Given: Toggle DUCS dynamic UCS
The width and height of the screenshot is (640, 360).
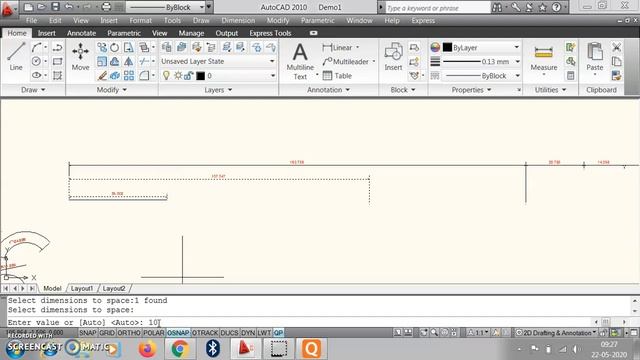Looking at the screenshot, I should (x=229, y=333).
